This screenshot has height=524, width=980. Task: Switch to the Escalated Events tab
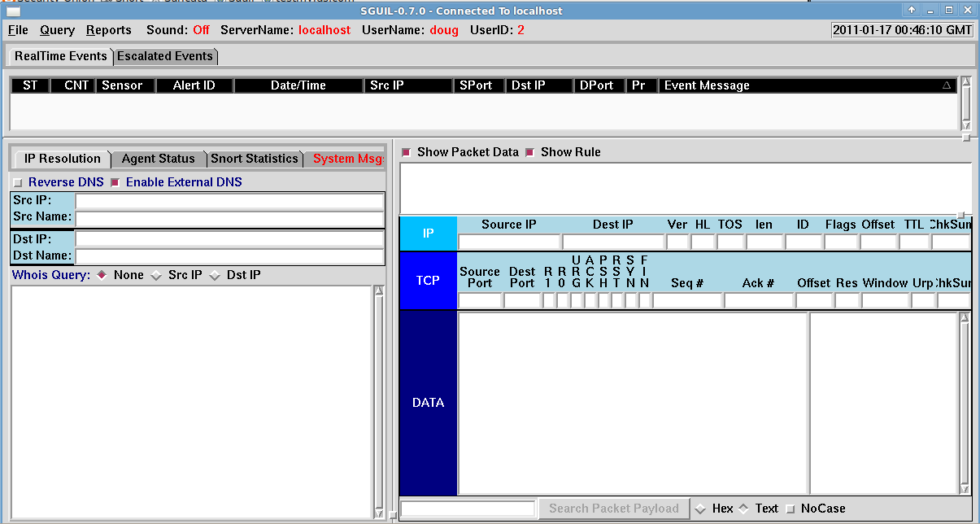166,55
